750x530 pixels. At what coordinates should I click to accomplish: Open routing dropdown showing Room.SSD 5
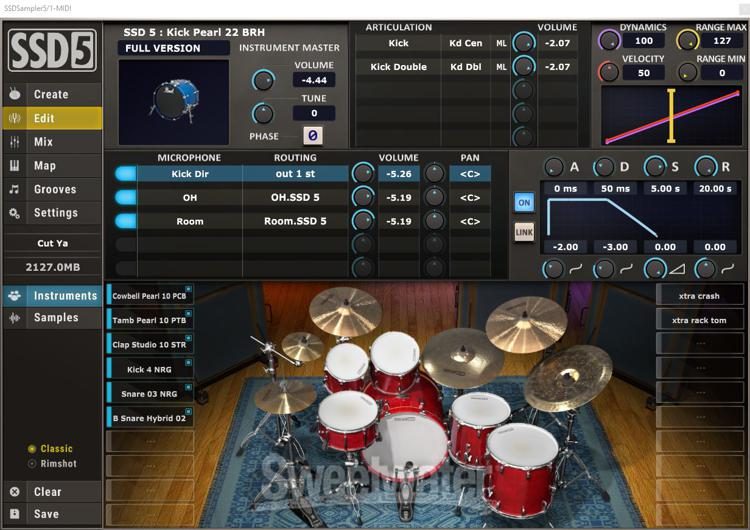tap(295, 221)
